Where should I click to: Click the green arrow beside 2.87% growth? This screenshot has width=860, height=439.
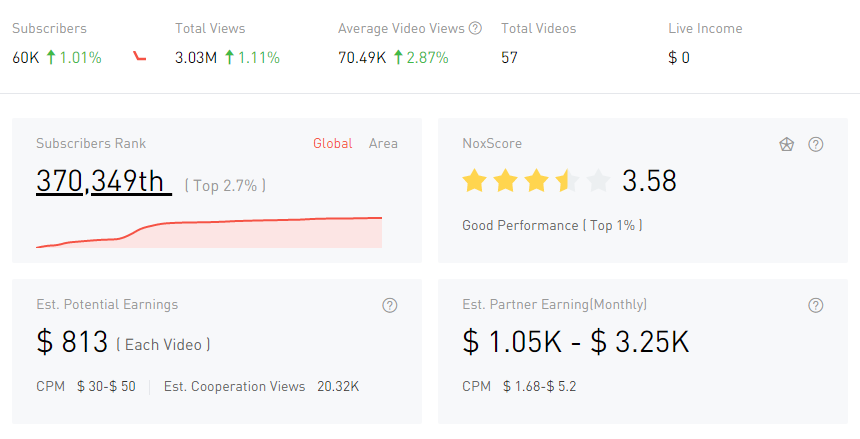[x=398, y=58]
